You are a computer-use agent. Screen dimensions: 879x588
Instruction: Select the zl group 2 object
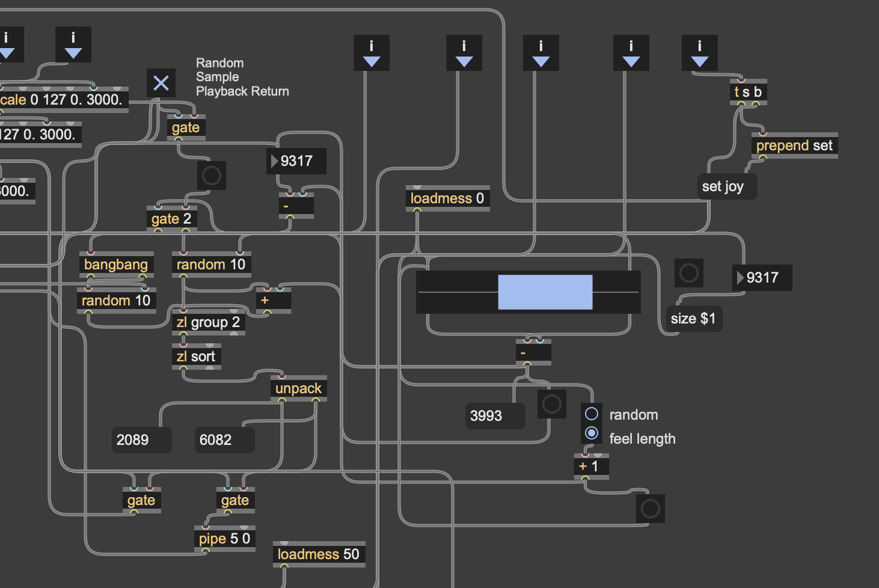pos(209,322)
